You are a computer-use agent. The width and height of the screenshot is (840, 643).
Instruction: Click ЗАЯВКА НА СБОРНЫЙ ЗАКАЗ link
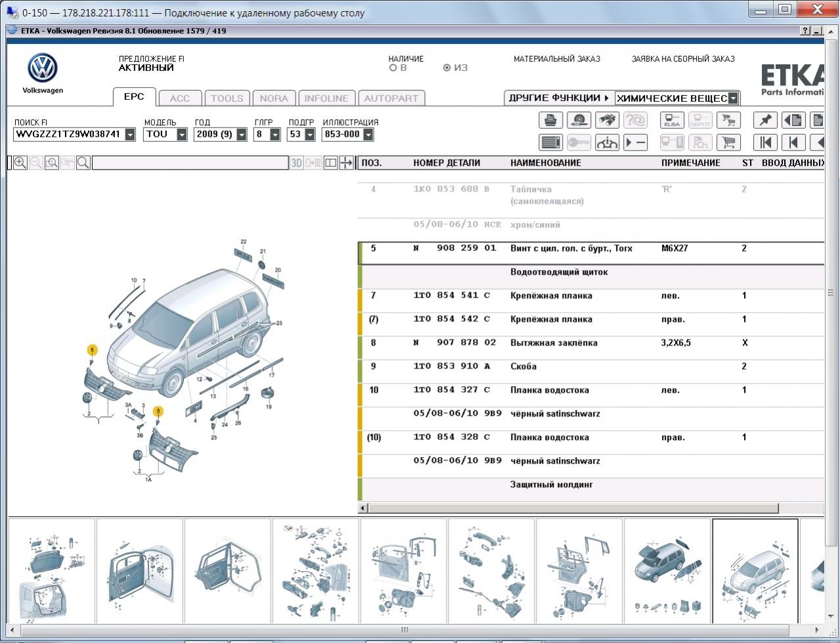click(683, 59)
